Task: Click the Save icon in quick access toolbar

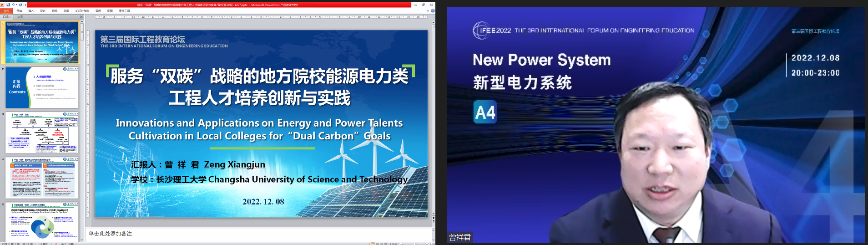Action: 8,5
